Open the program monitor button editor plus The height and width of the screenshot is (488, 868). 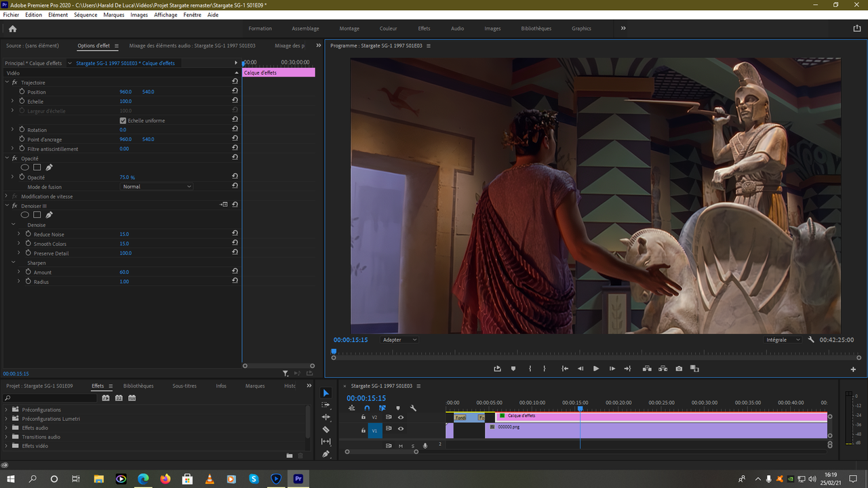(x=853, y=369)
